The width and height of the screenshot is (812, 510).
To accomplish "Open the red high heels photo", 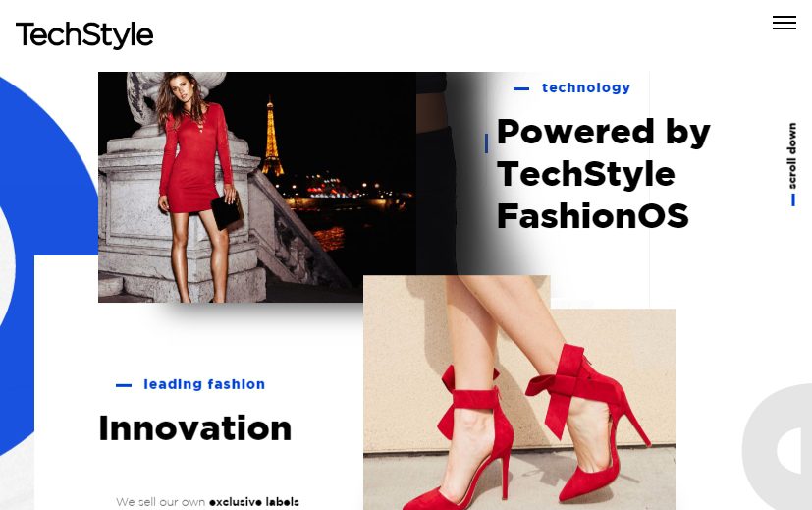I will pos(518,393).
